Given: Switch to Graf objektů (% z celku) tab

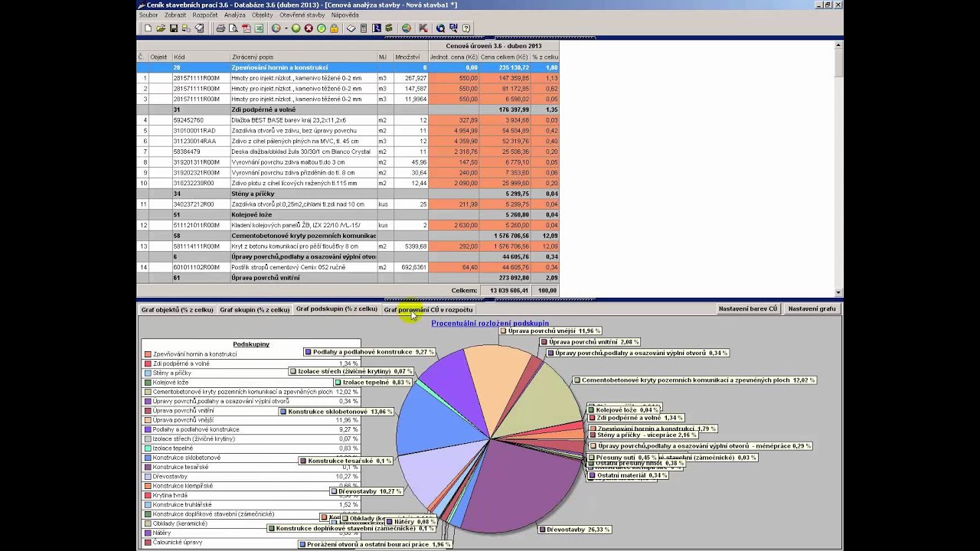Looking at the screenshot, I should point(177,310).
